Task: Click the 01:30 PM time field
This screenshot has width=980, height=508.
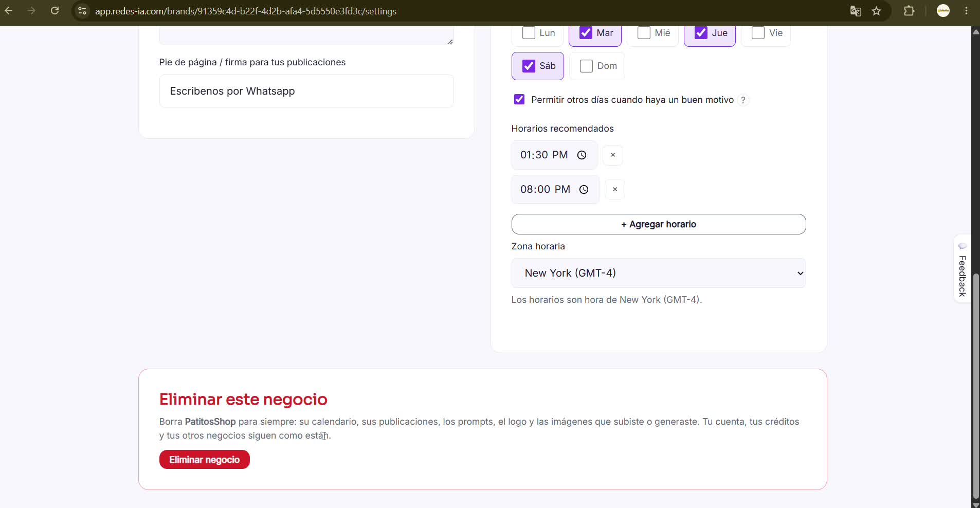Action: [x=554, y=155]
